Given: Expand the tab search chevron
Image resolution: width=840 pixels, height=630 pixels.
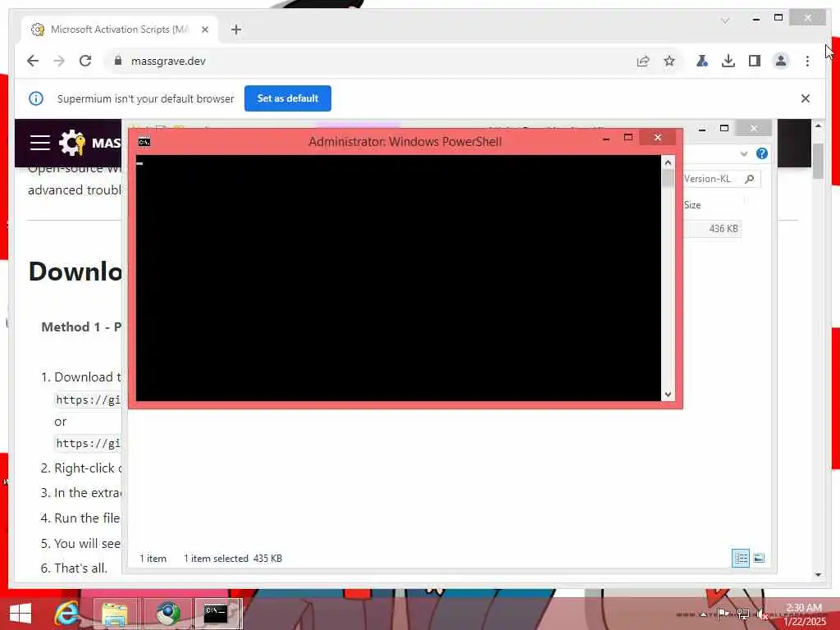Looking at the screenshot, I should 725,21.
